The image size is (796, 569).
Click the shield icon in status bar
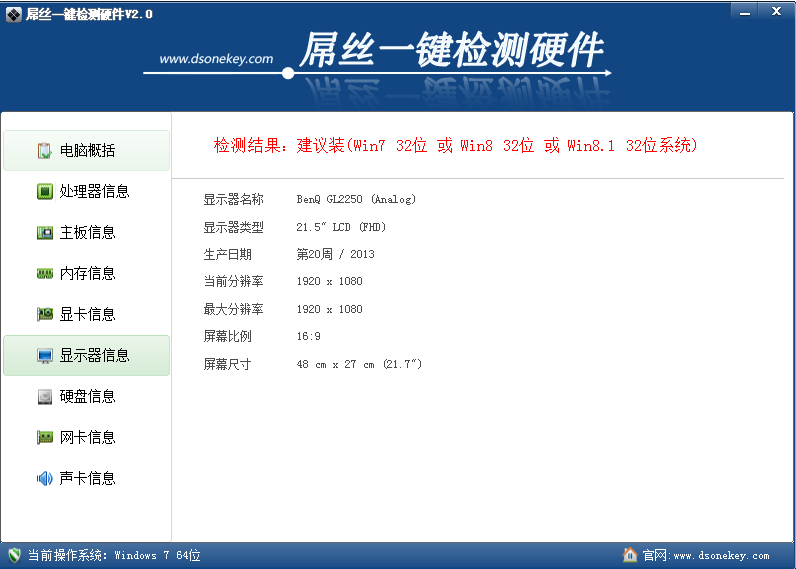[14, 555]
